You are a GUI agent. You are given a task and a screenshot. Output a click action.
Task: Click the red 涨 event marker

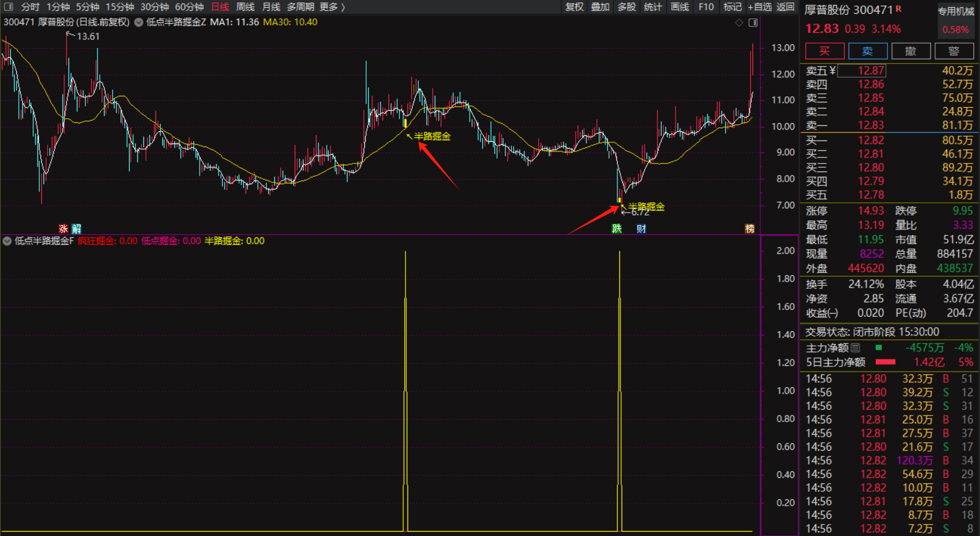pos(64,228)
